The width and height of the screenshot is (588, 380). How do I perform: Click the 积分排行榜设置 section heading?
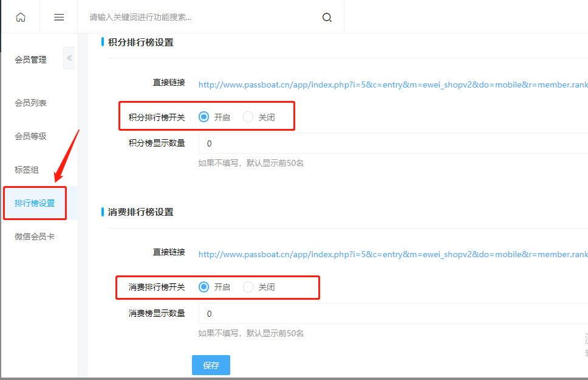point(141,43)
